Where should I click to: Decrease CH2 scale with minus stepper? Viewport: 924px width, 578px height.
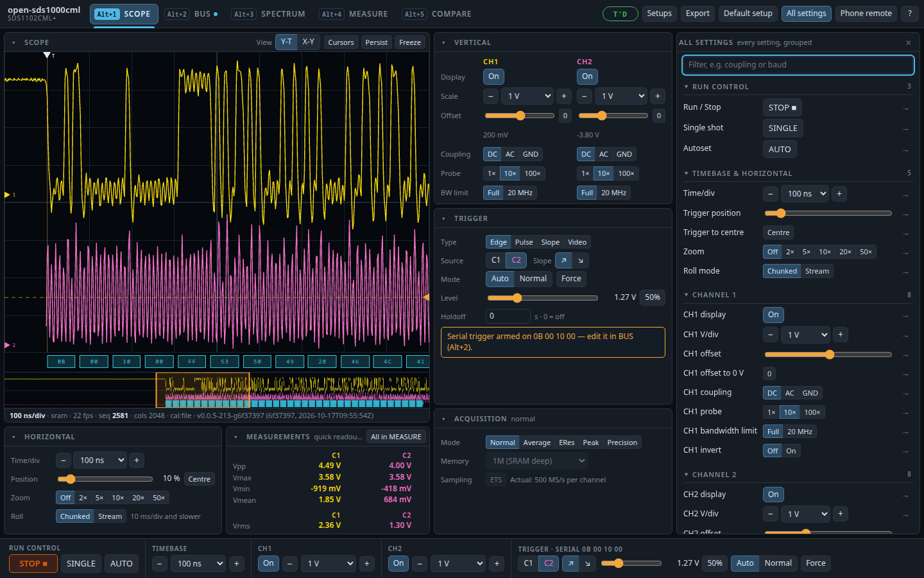tap(584, 96)
